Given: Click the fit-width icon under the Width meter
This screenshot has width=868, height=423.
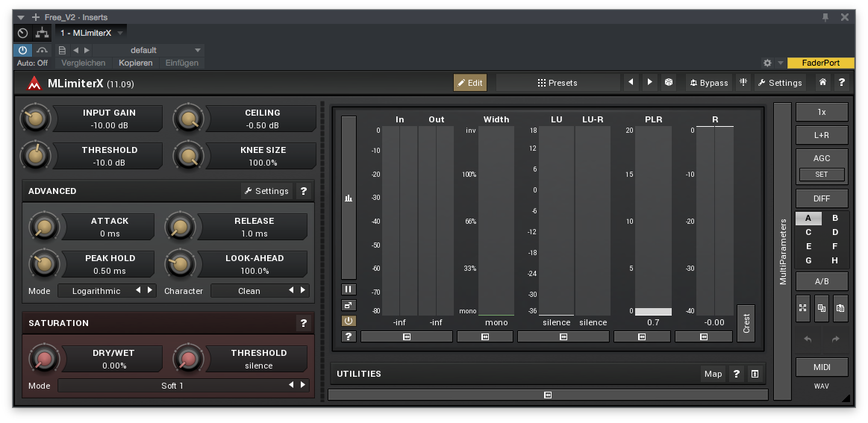Looking at the screenshot, I should pos(485,336).
